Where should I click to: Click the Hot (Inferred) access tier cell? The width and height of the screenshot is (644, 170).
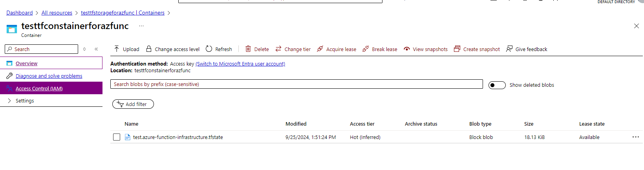click(365, 137)
